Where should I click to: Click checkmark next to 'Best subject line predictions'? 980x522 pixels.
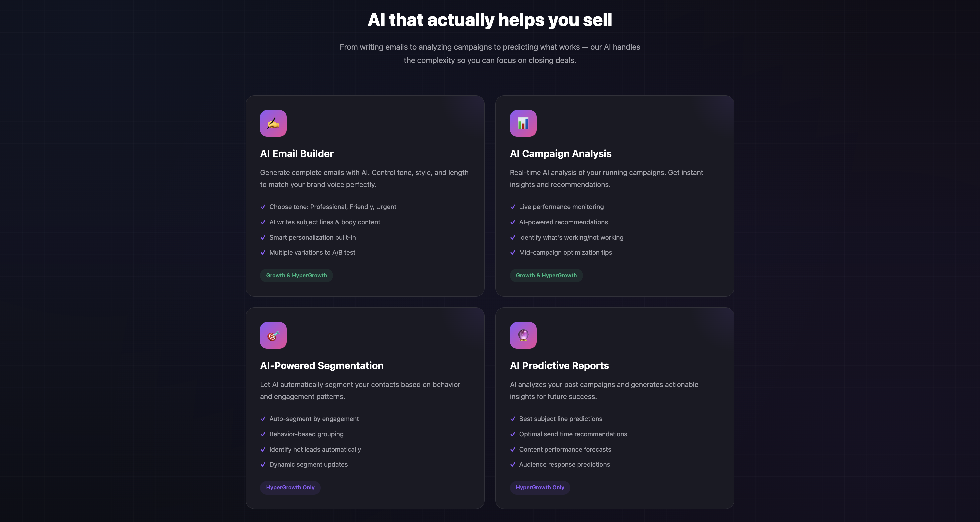click(x=512, y=419)
